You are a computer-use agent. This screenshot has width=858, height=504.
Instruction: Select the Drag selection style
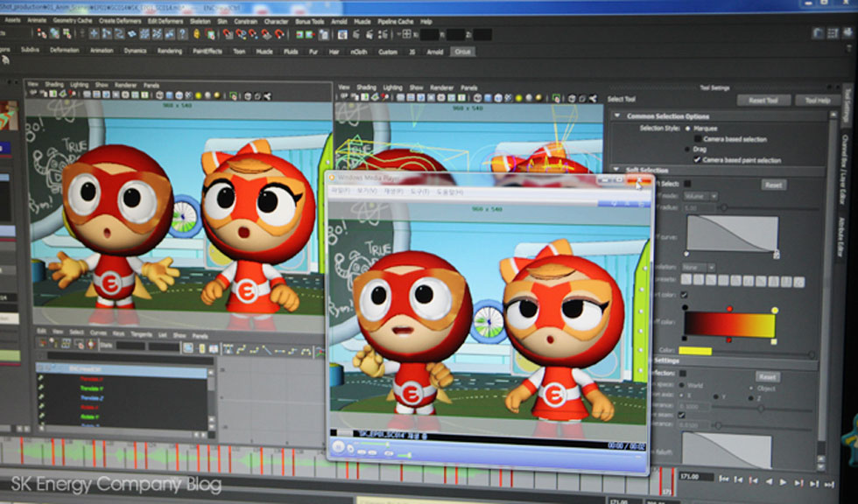point(687,149)
